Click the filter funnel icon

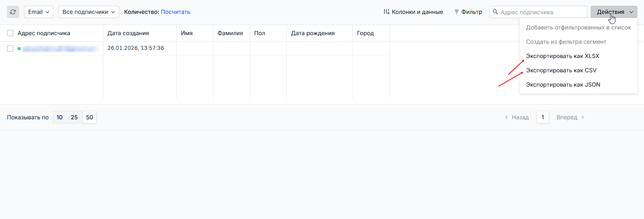[456, 12]
